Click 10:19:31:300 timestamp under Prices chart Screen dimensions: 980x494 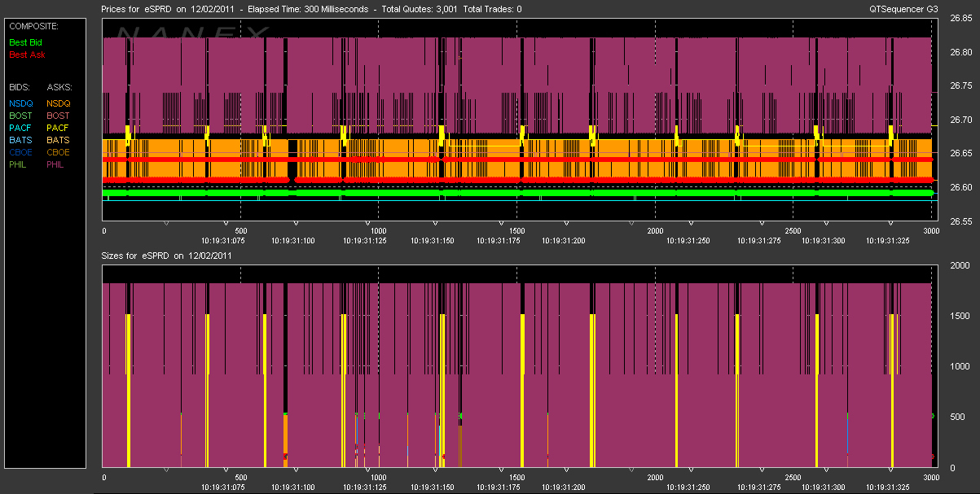click(824, 241)
